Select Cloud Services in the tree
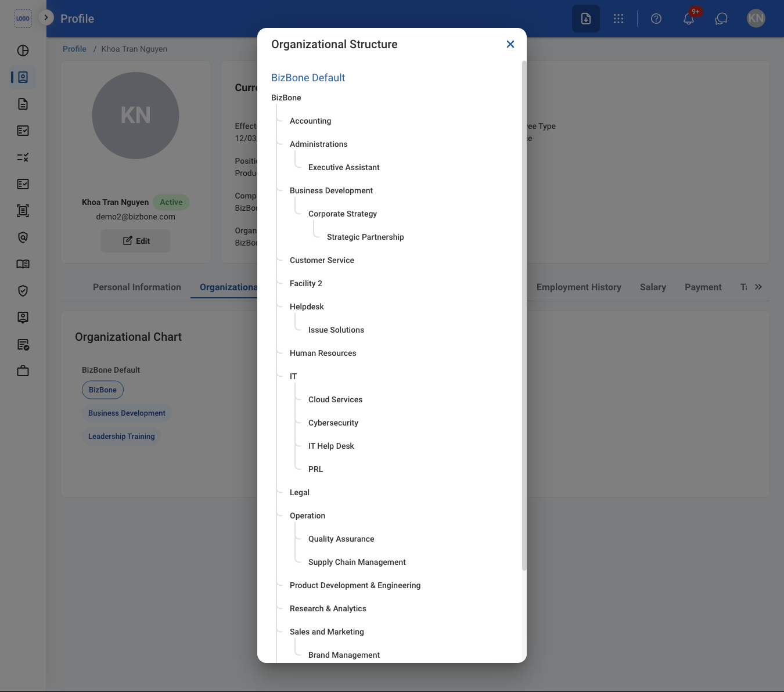Viewport: 784px width, 692px height. (335, 399)
